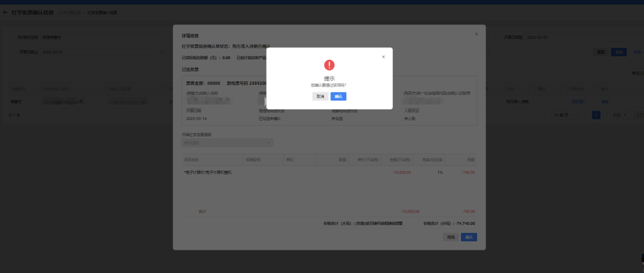Click 取消 in the 提示 prompt dialog

coord(320,96)
